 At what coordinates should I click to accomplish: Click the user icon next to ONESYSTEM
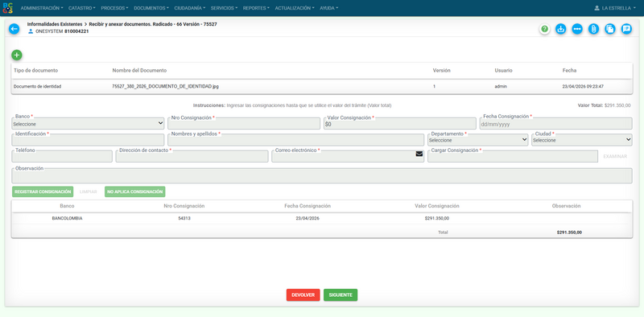pyautogui.click(x=31, y=31)
